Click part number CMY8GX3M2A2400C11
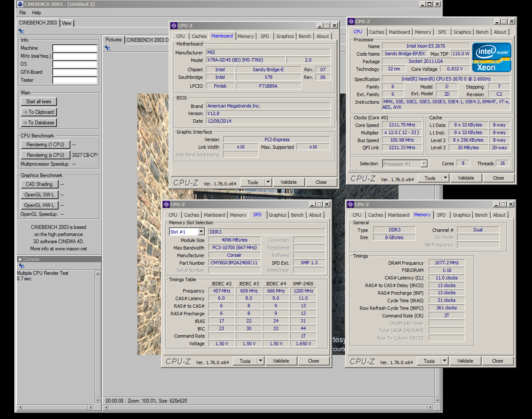Image resolution: width=532 pixels, height=419 pixels. pyautogui.click(x=234, y=263)
